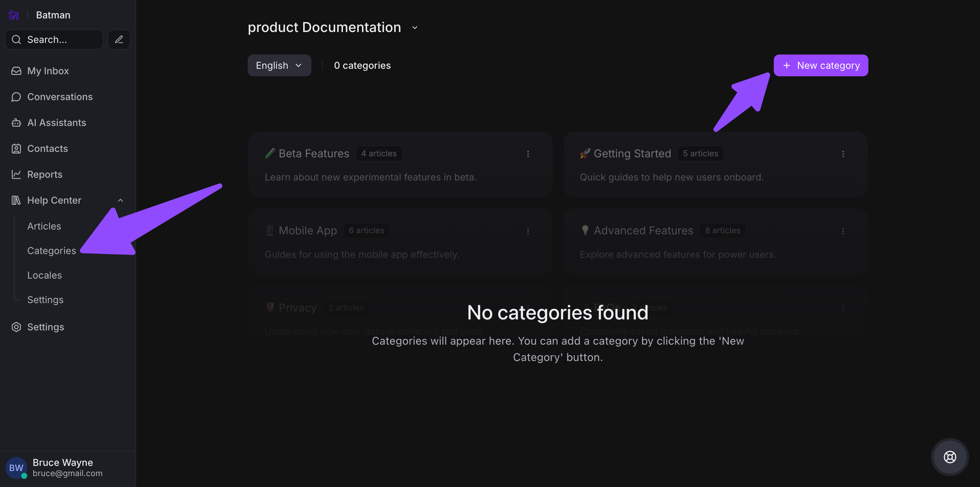
Task: Expand the product Documentation portal switcher
Action: [x=415, y=28]
